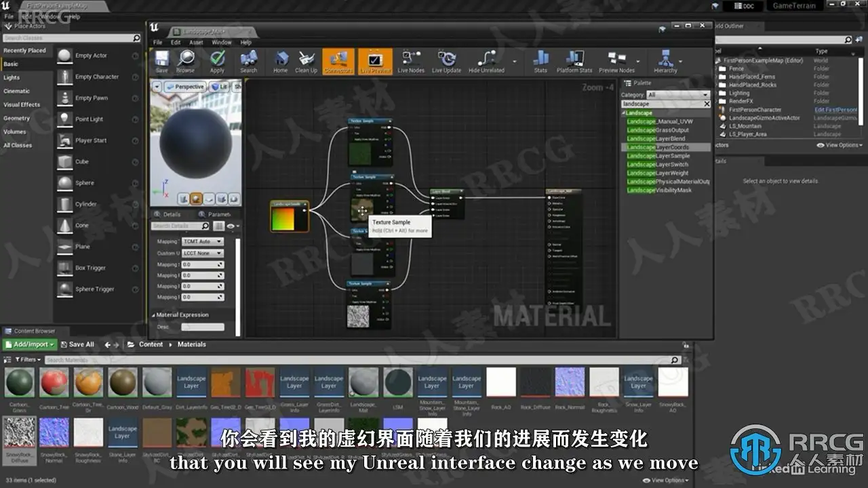Click Save All in Content Browser
Viewport: 868px width, 488px height.
coord(77,344)
